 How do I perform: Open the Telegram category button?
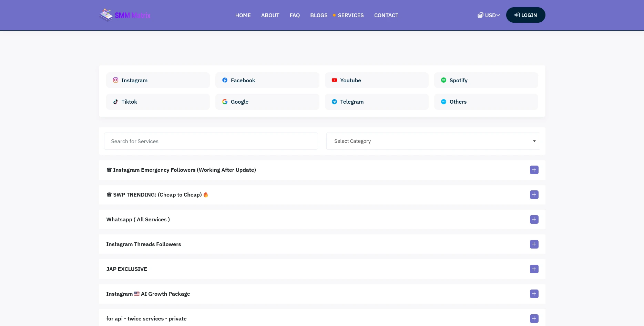point(377,102)
